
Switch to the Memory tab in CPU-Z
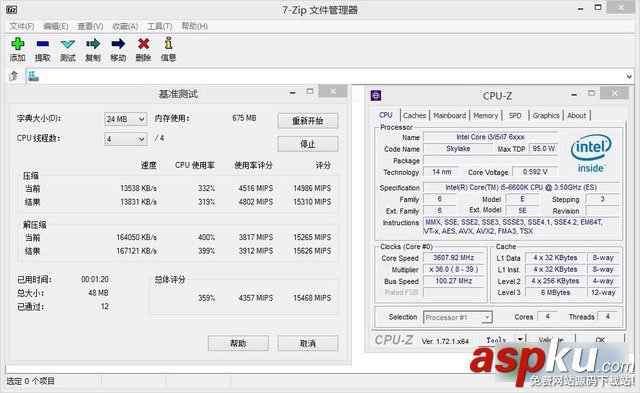coord(486,115)
